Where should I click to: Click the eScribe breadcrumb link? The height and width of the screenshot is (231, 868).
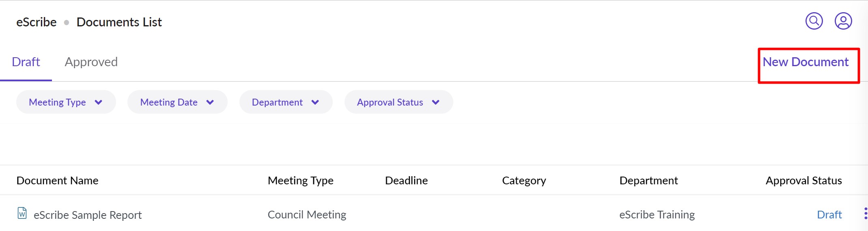37,22
